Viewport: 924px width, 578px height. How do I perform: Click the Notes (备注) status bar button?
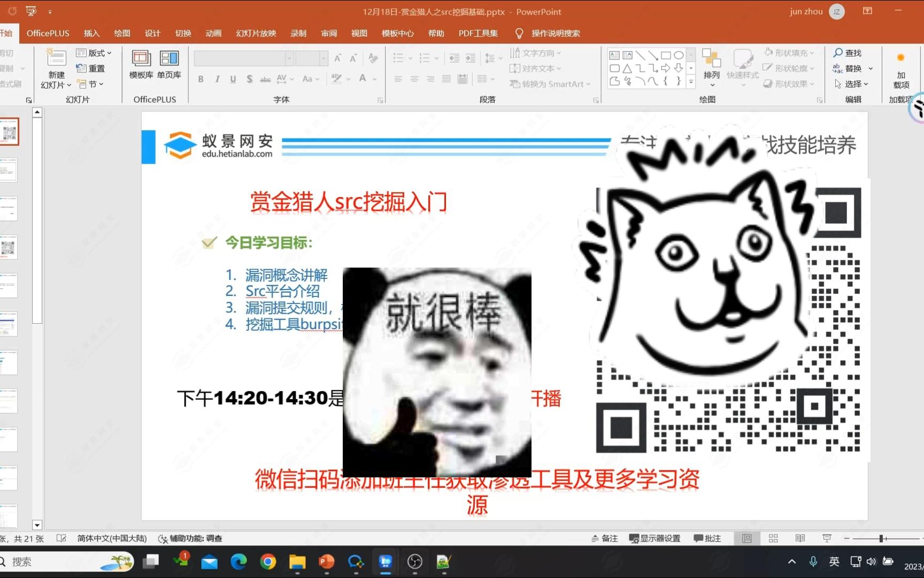coord(604,538)
